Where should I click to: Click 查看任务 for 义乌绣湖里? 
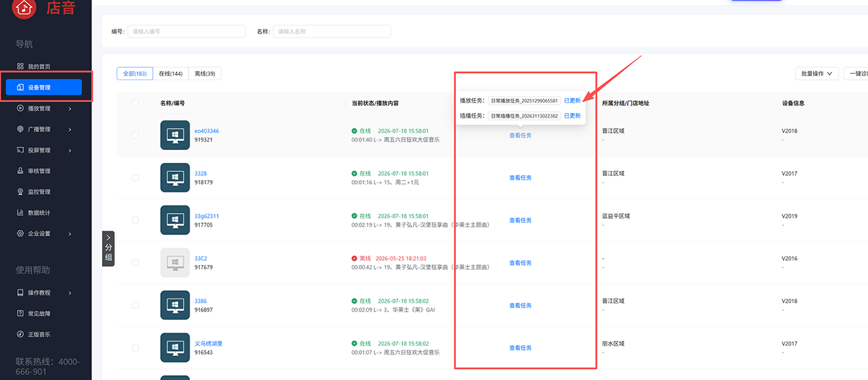(520, 348)
